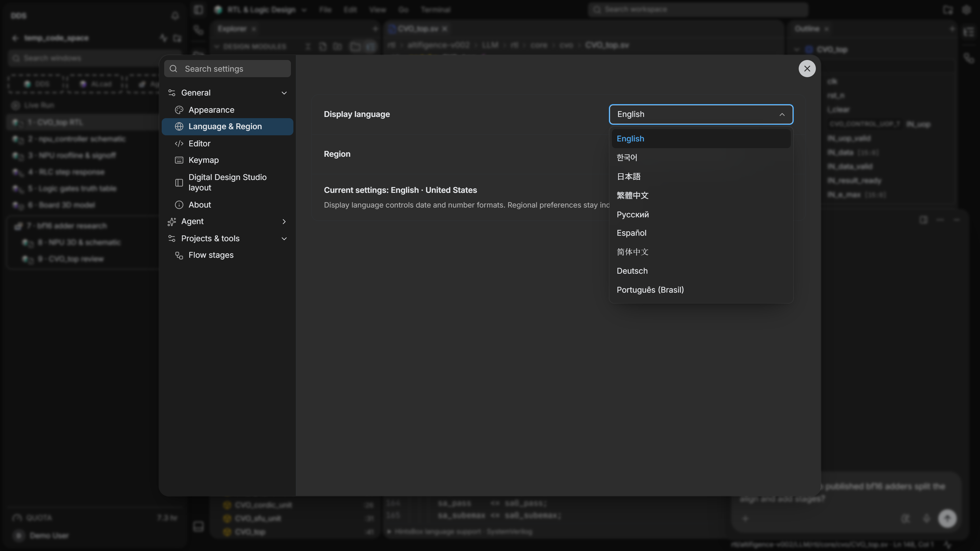Click notification bell in background sidebar
The image size is (980, 551).
(x=175, y=15)
